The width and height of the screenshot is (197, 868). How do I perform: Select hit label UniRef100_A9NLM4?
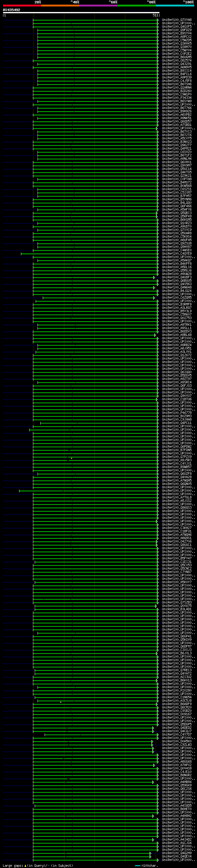177,159
